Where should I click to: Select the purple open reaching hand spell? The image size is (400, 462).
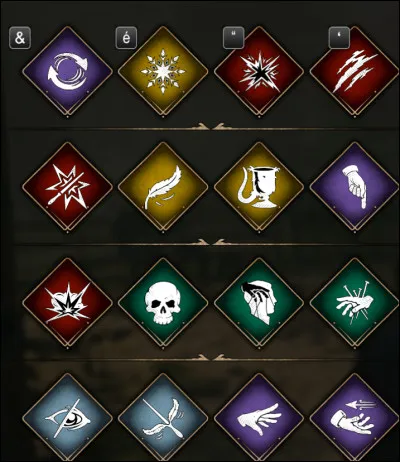[259, 418]
